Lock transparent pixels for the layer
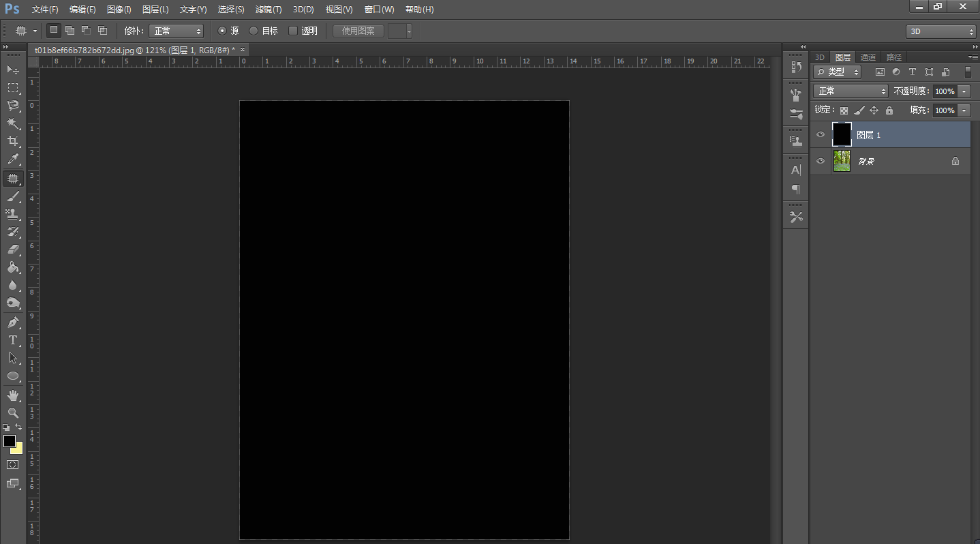 pos(844,110)
